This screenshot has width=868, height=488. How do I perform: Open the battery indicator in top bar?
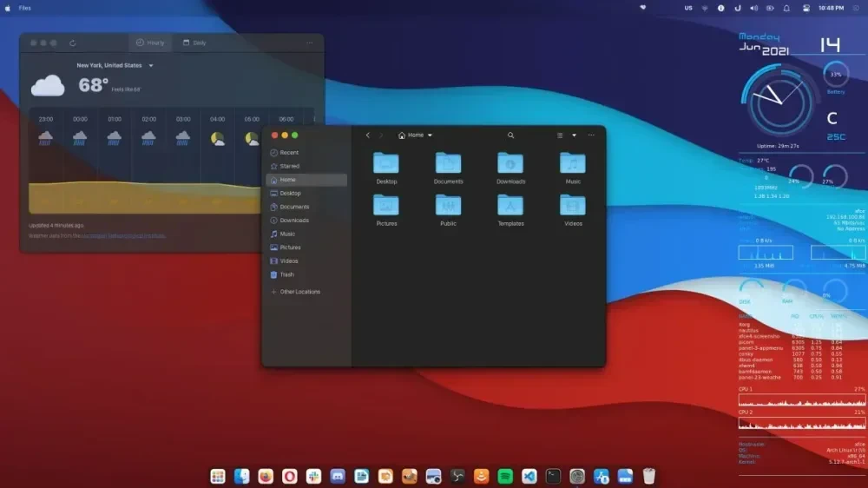[770, 9]
